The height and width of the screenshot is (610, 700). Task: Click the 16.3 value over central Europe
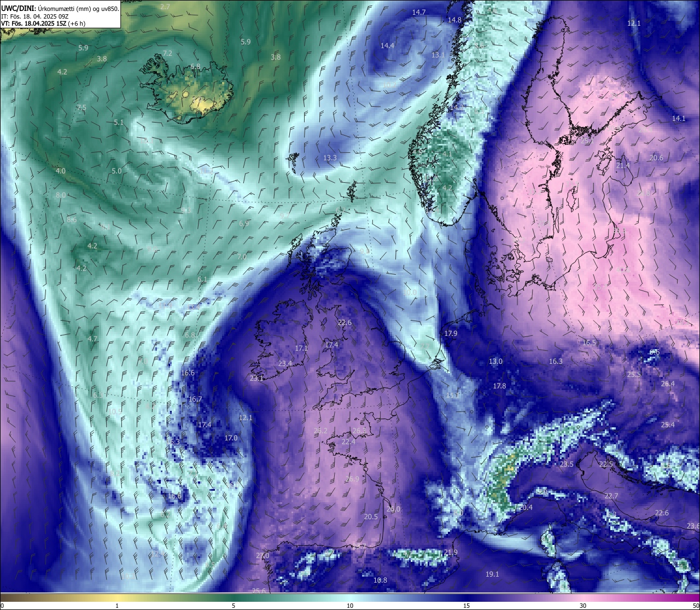pyautogui.click(x=555, y=361)
